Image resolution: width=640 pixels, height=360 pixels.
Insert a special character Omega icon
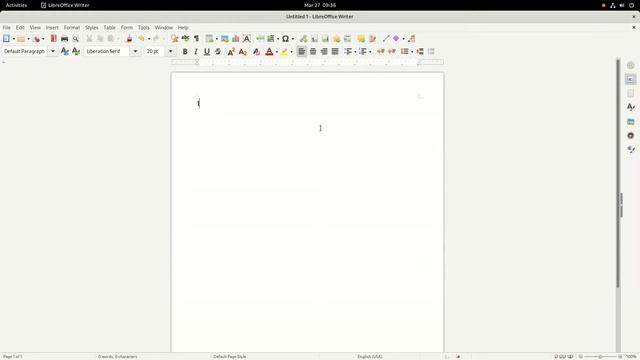[285, 39]
